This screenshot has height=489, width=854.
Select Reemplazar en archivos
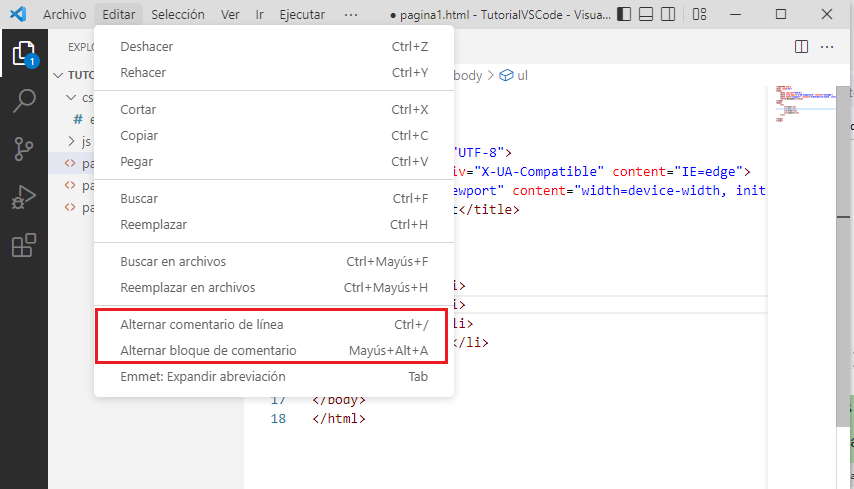coord(274,288)
